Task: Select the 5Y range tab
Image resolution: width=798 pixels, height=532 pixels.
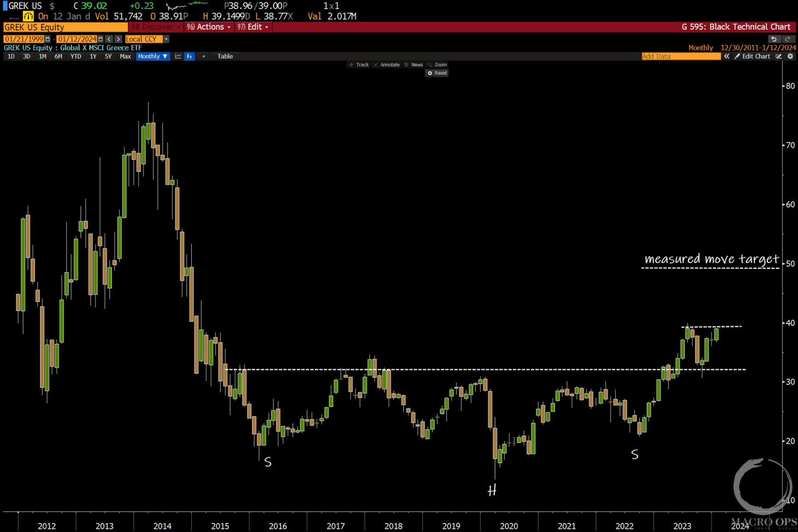Action: point(108,56)
